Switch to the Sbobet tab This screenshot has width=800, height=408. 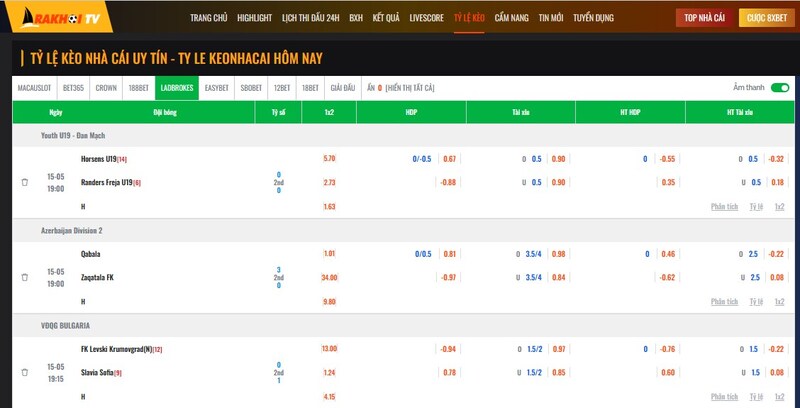tap(251, 88)
